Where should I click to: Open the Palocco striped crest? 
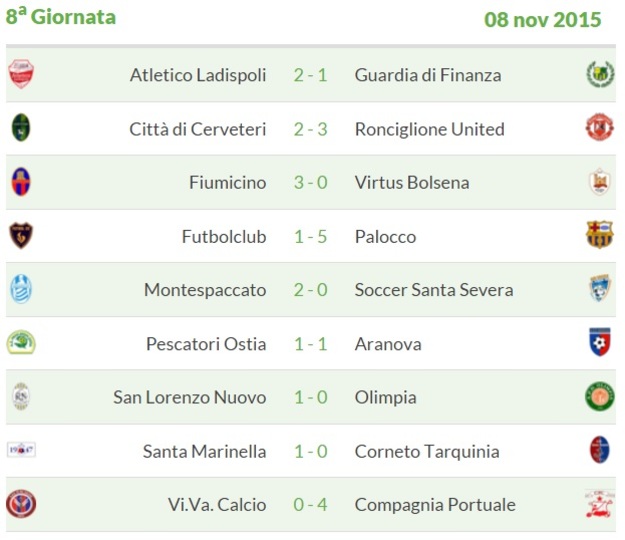pos(599,235)
